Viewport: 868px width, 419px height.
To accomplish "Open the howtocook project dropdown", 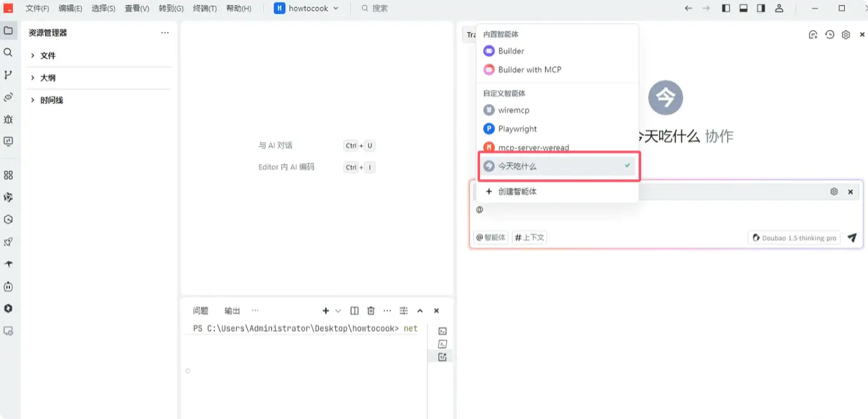I will click(x=306, y=8).
